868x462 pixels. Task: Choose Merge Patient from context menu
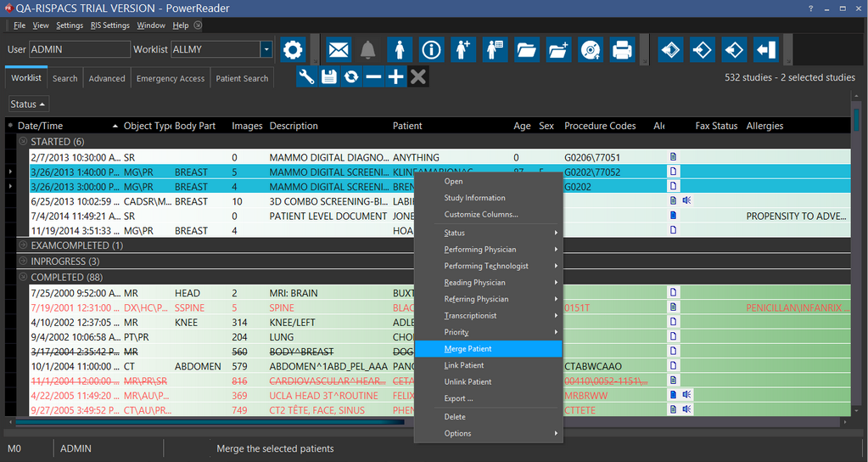click(468, 349)
